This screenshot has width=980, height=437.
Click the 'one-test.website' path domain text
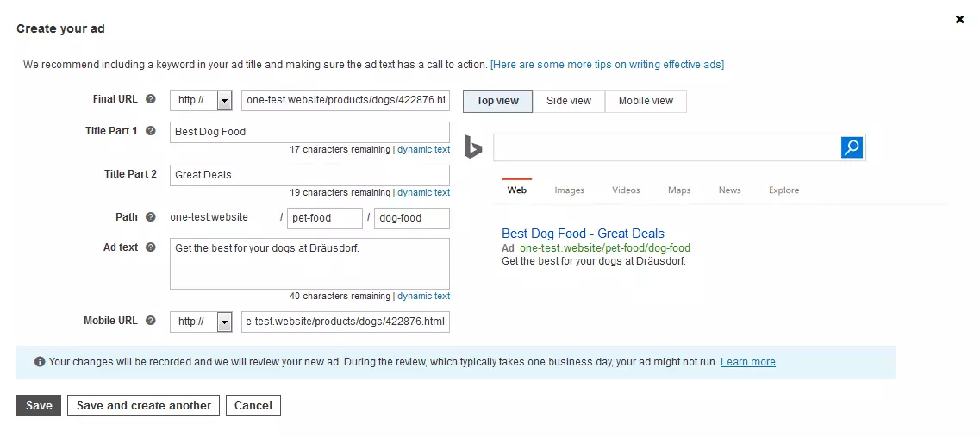pos(209,217)
